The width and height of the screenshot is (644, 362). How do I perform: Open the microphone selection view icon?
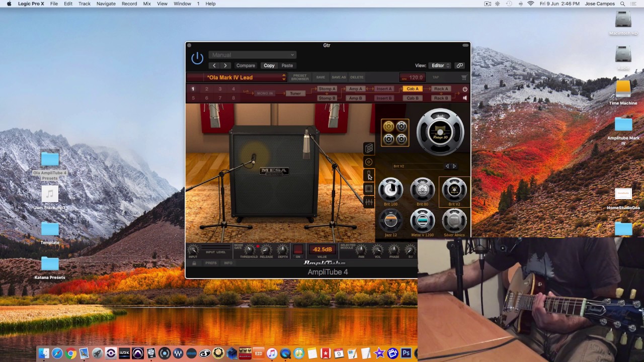(369, 175)
